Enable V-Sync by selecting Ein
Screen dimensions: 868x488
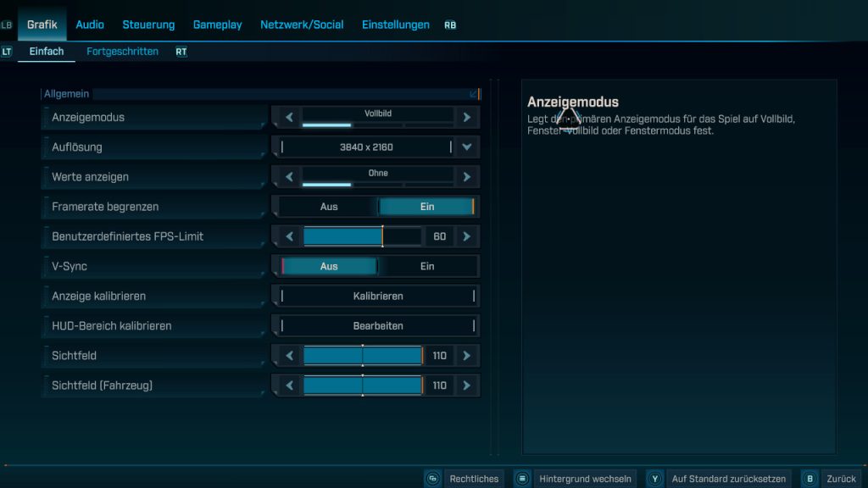coord(429,266)
